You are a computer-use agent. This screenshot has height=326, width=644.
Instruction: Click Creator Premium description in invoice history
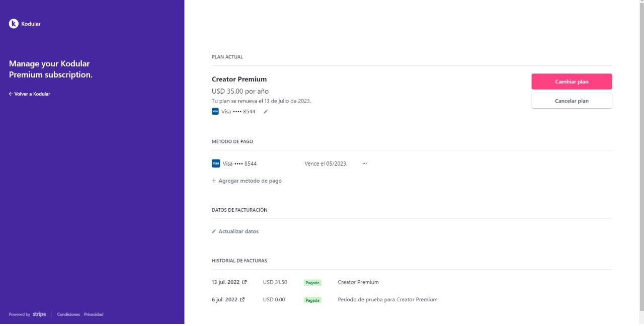pyautogui.click(x=358, y=282)
